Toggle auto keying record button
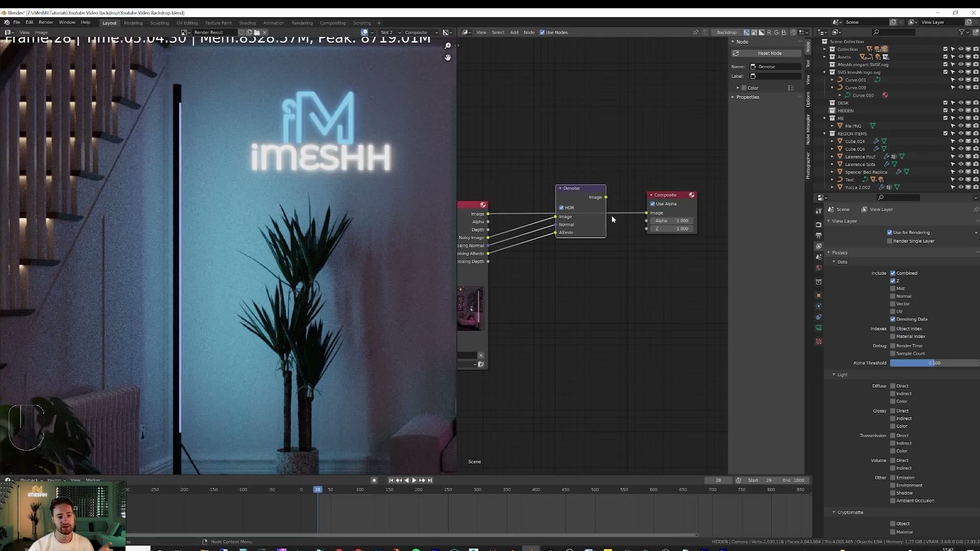This screenshot has width=980, height=551. (x=374, y=480)
